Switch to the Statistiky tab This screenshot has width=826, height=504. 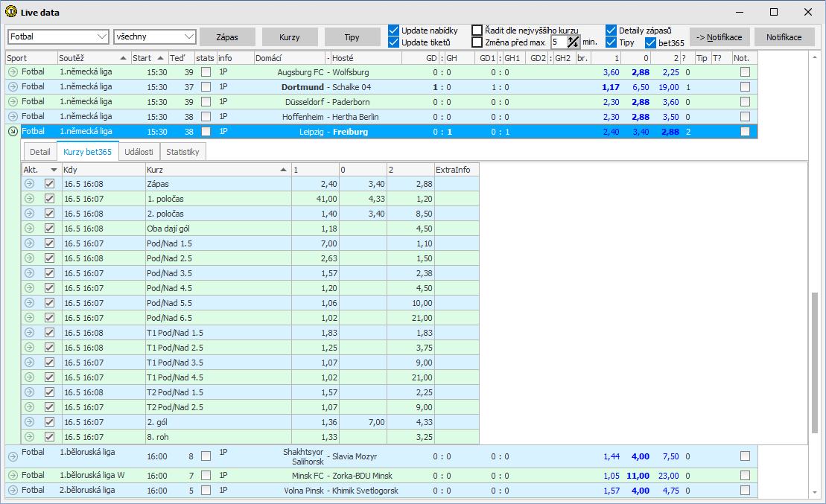183,152
